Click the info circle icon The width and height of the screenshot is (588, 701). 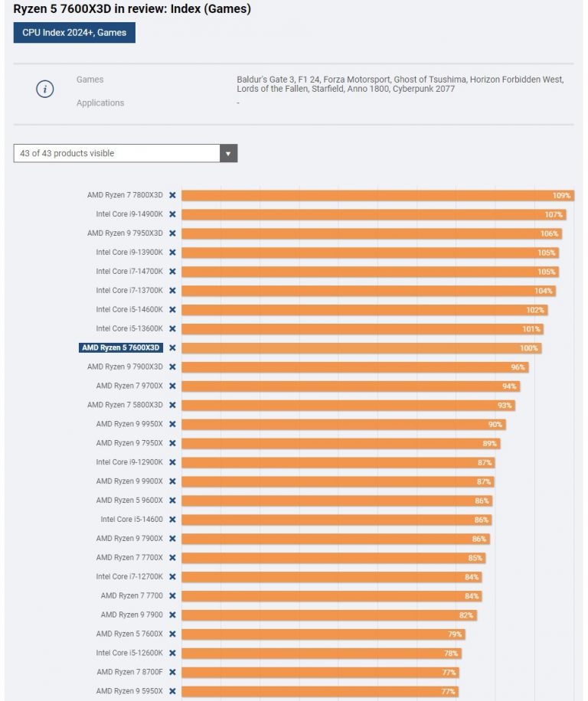(x=44, y=89)
